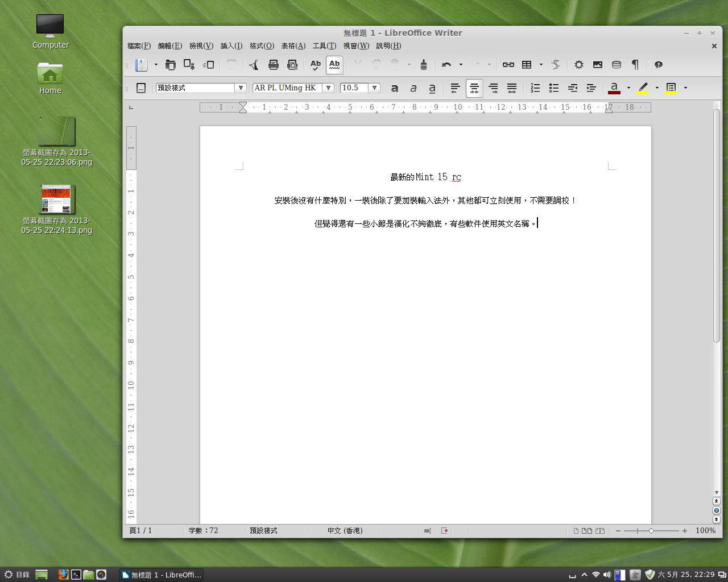Click the Export as PDF icon
The image size is (728, 582).
point(254,65)
